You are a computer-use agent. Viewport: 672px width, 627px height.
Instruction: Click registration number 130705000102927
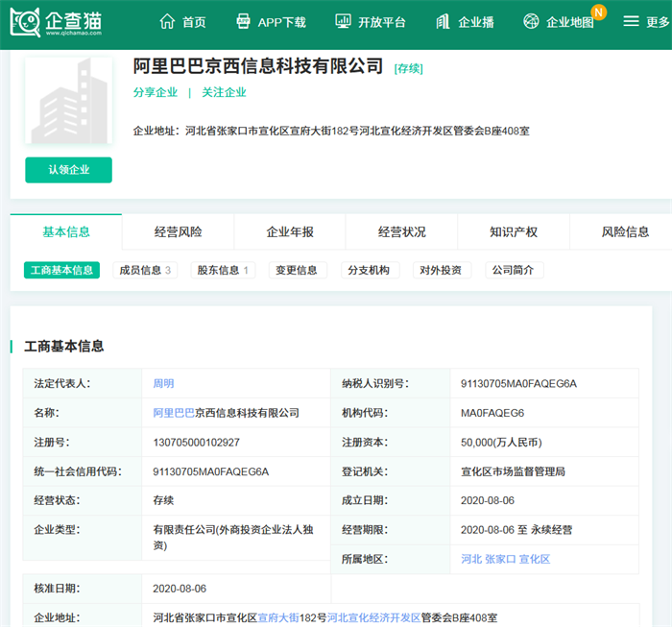click(196, 443)
